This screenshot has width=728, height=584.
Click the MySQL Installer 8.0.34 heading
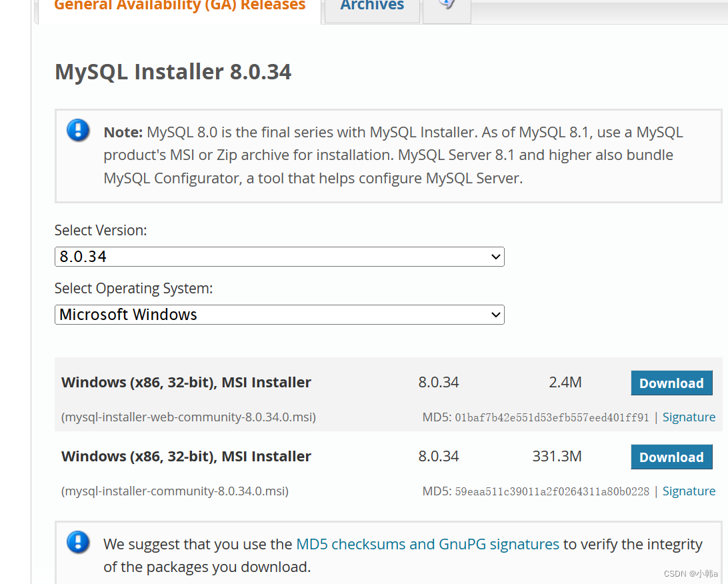pyautogui.click(x=173, y=71)
